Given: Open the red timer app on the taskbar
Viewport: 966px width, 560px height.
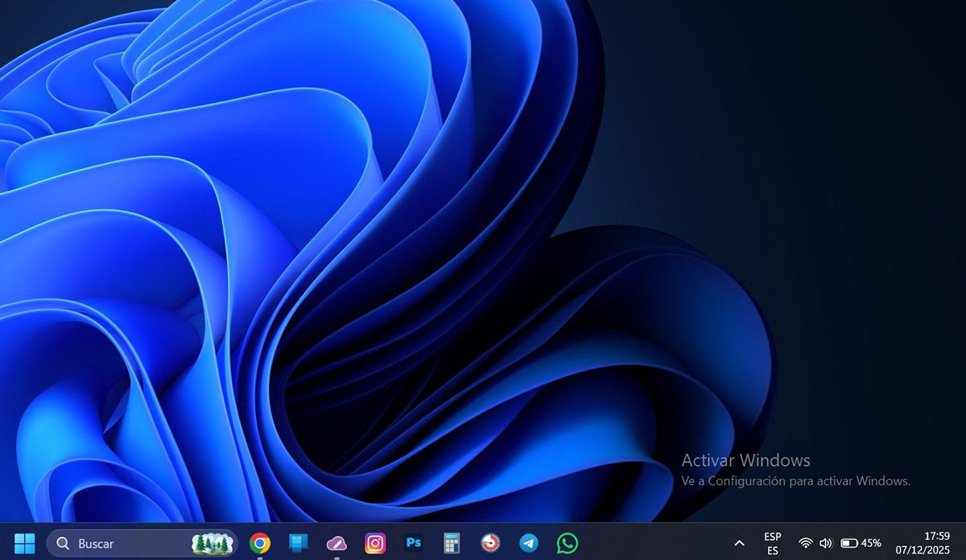Looking at the screenshot, I should (x=489, y=543).
